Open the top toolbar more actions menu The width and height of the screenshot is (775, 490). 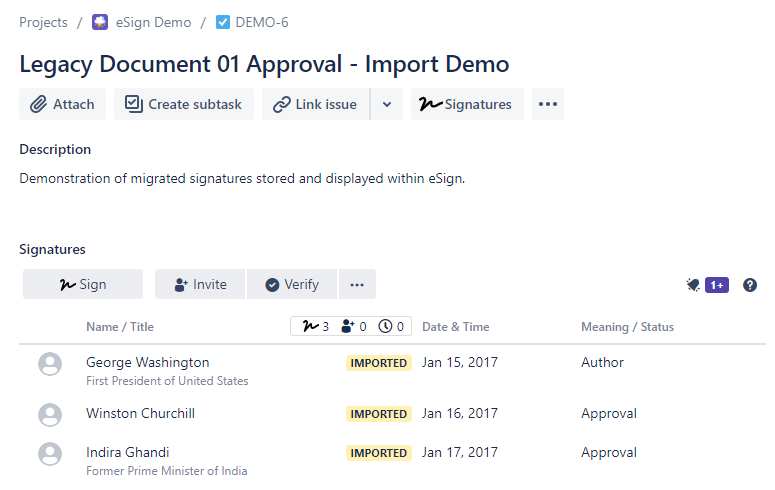[x=547, y=104]
